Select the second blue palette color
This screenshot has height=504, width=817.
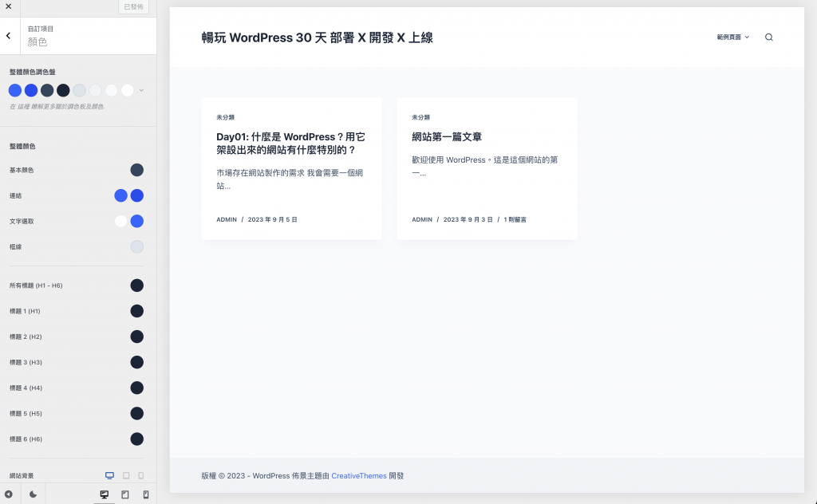point(31,90)
